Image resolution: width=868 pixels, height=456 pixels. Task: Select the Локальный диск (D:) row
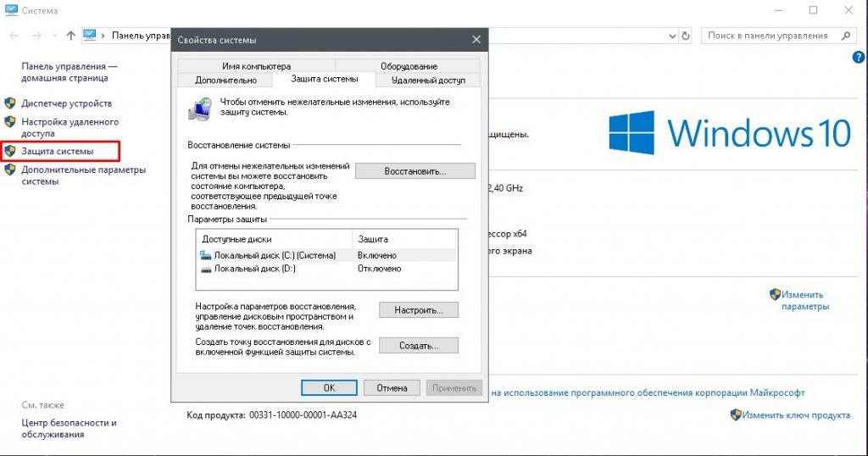click(327, 269)
